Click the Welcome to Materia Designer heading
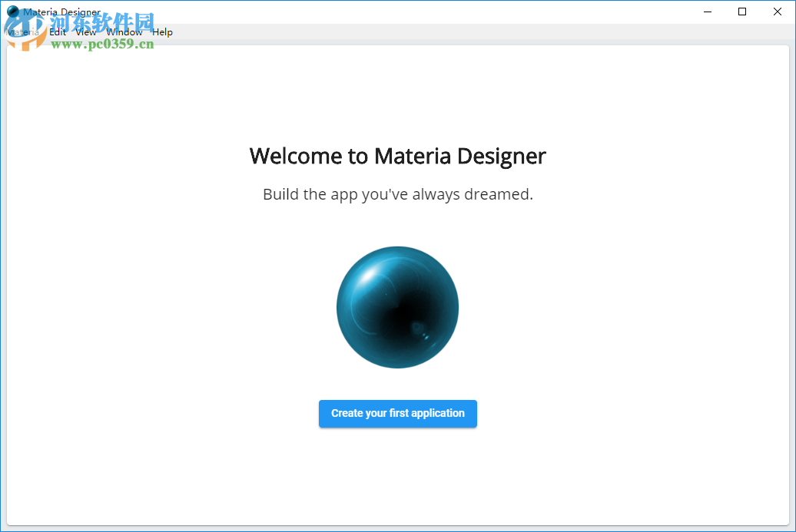Viewport: 796px width, 532px height. (397, 156)
